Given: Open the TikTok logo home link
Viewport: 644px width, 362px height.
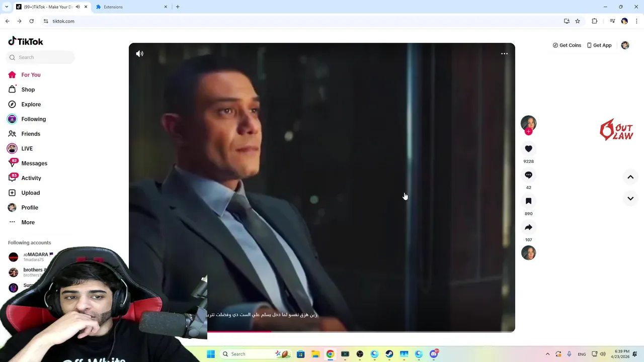Looking at the screenshot, I should click(x=26, y=41).
